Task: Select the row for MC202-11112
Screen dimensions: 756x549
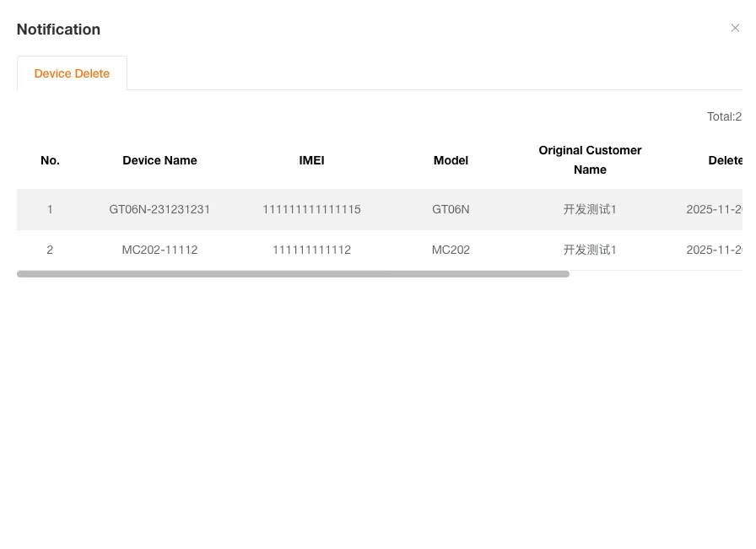Action: pos(159,250)
